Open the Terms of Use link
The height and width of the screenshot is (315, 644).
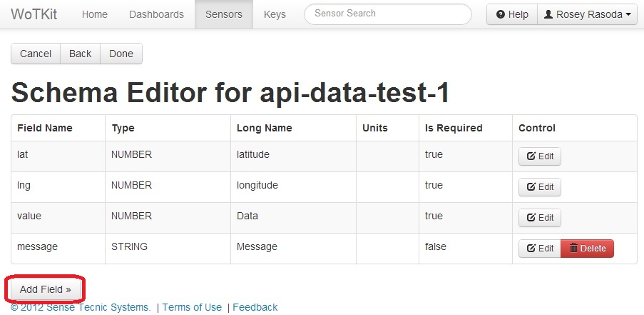click(192, 307)
